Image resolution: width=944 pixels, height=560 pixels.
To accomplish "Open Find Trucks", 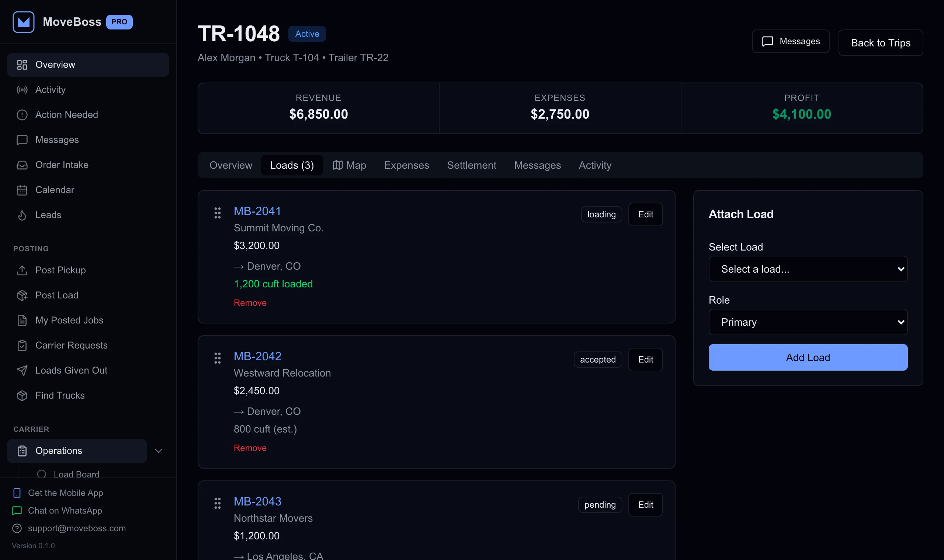I will (88, 395).
